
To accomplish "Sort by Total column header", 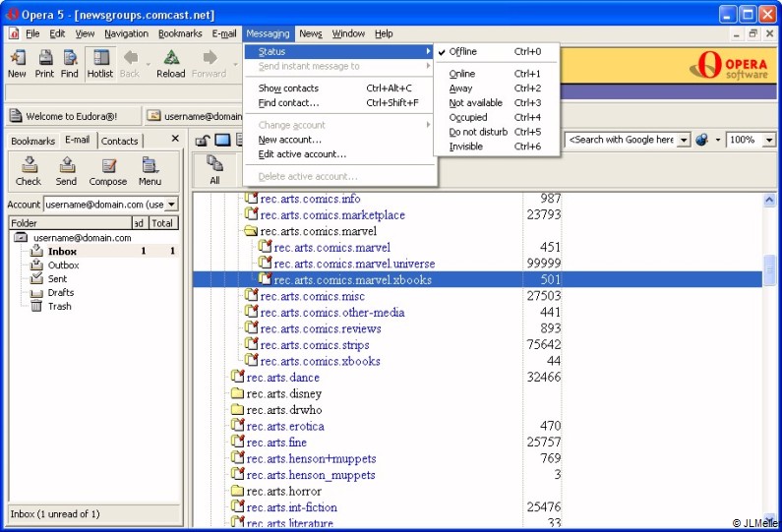I will pyautogui.click(x=162, y=223).
